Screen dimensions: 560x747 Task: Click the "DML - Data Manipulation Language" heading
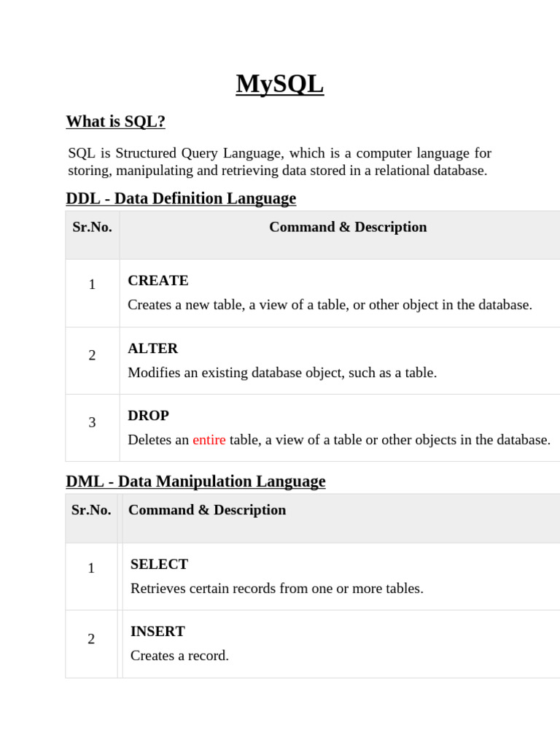(195, 481)
